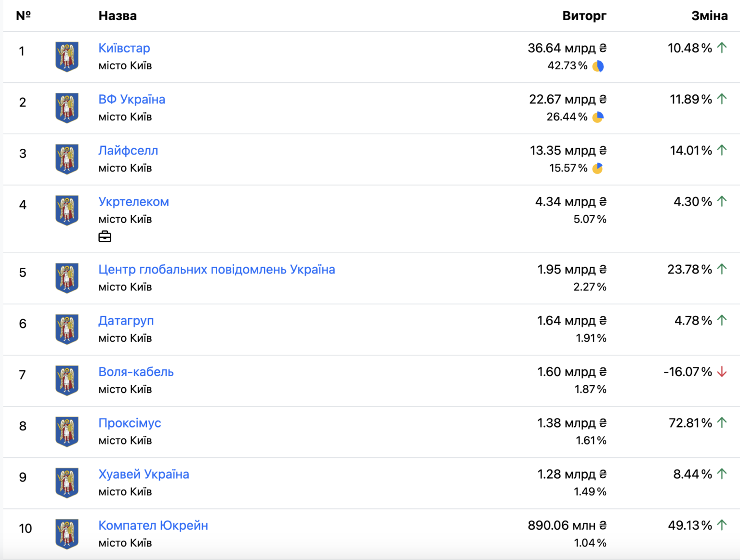This screenshot has height=560, width=740.
Task: Click the pie chart icon beside 15.57%
Action: click(597, 168)
